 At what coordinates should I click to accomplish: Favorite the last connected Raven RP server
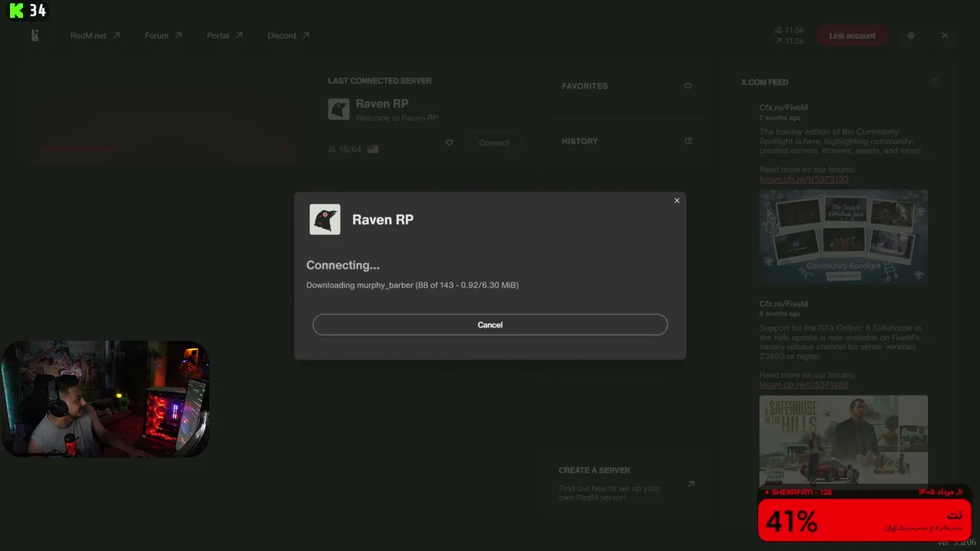[449, 142]
